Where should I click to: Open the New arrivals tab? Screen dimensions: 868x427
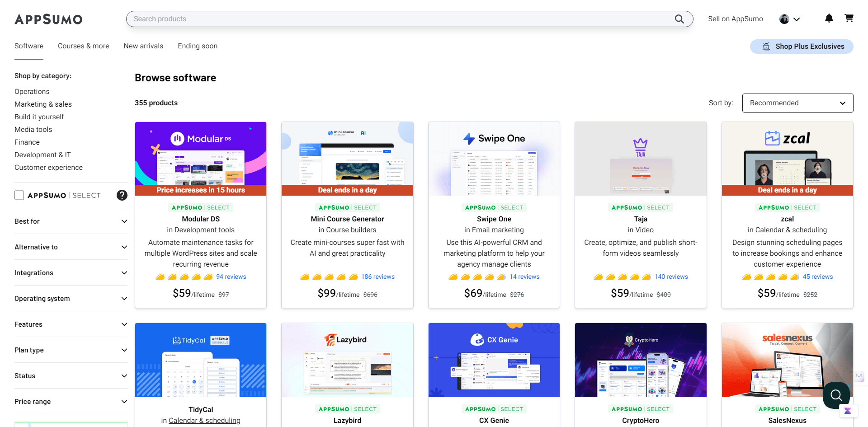click(143, 46)
